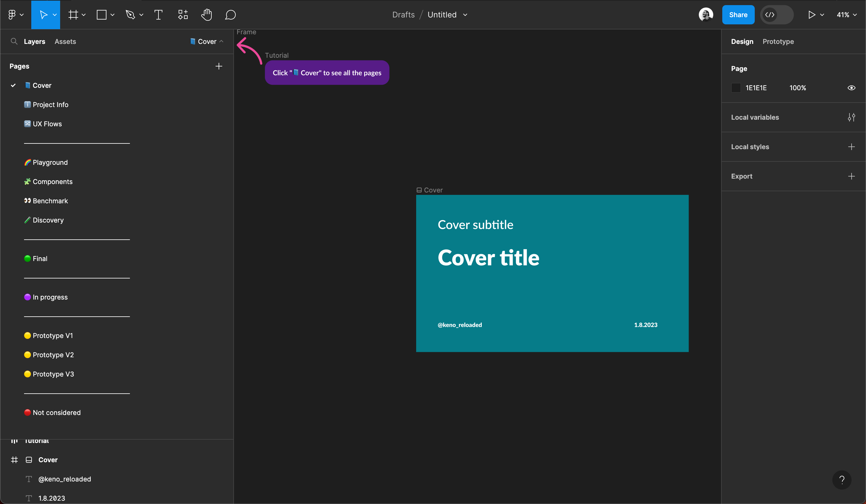The image size is (866, 504).
Task: Open presentation options dropdown
Action: (822, 15)
